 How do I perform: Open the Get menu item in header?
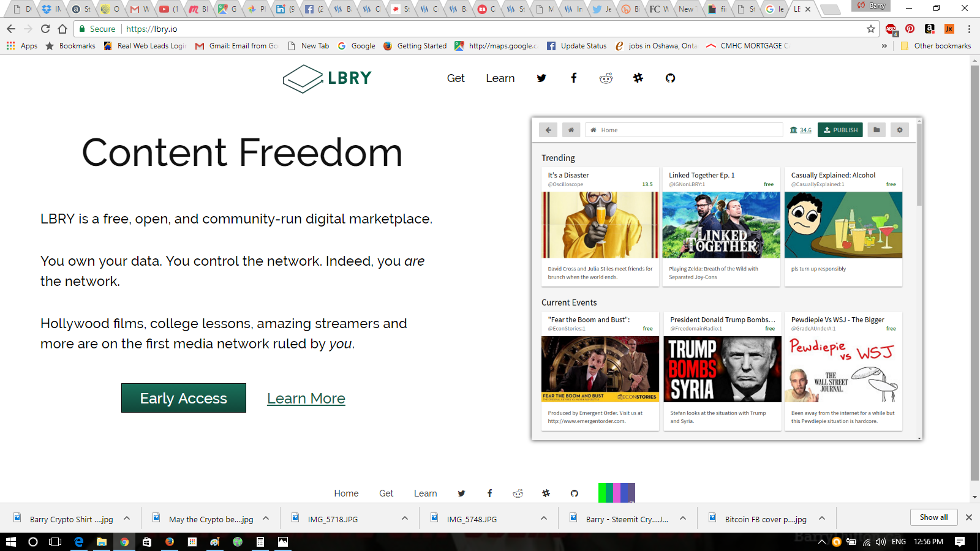(x=456, y=78)
